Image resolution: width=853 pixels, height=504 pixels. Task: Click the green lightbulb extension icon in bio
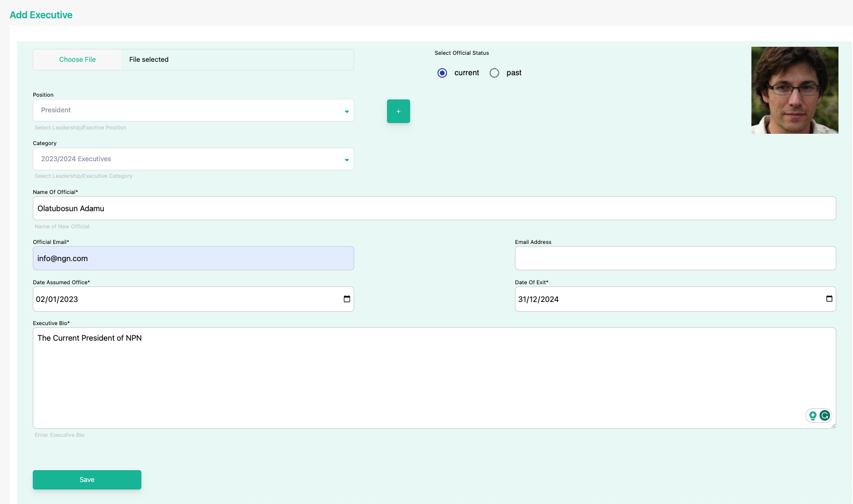click(813, 415)
